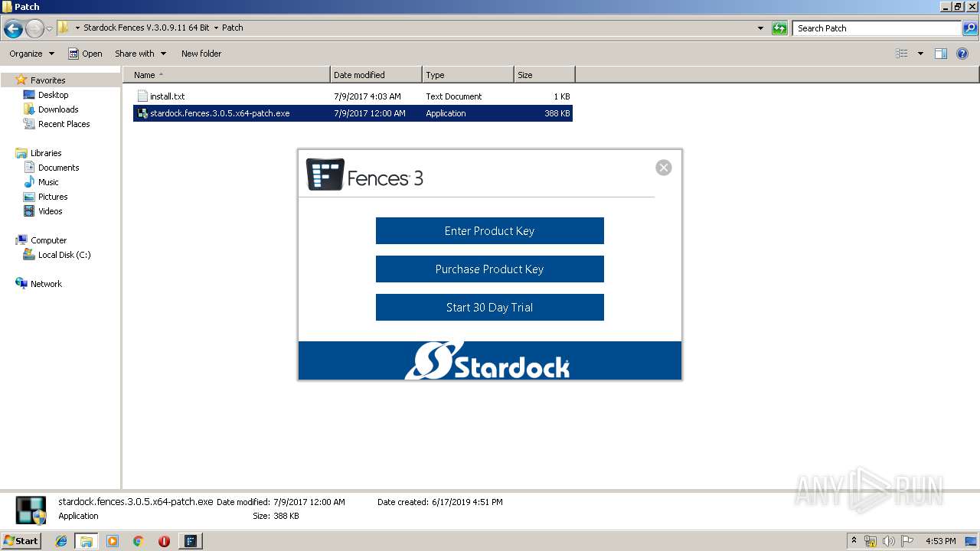Screen dimensions: 980x551
Task: Go forward in Explorer navigation
Action: tap(34, 29)
